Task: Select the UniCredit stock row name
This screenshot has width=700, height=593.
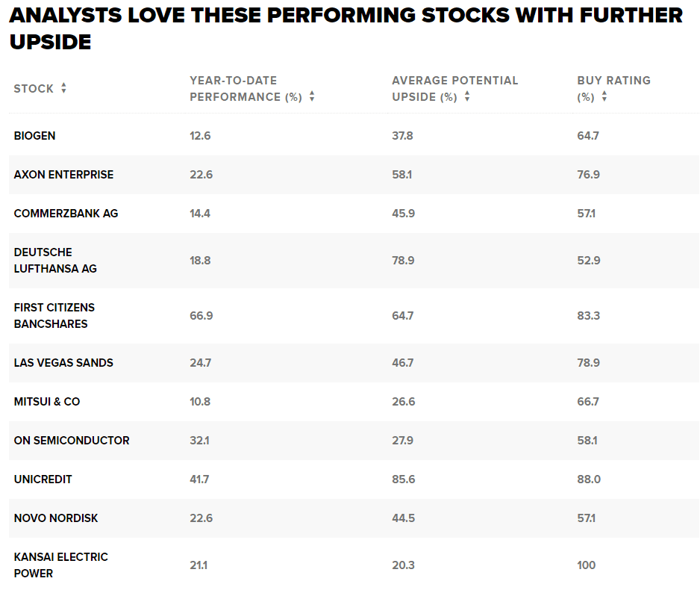Action: tap(43, 479)
